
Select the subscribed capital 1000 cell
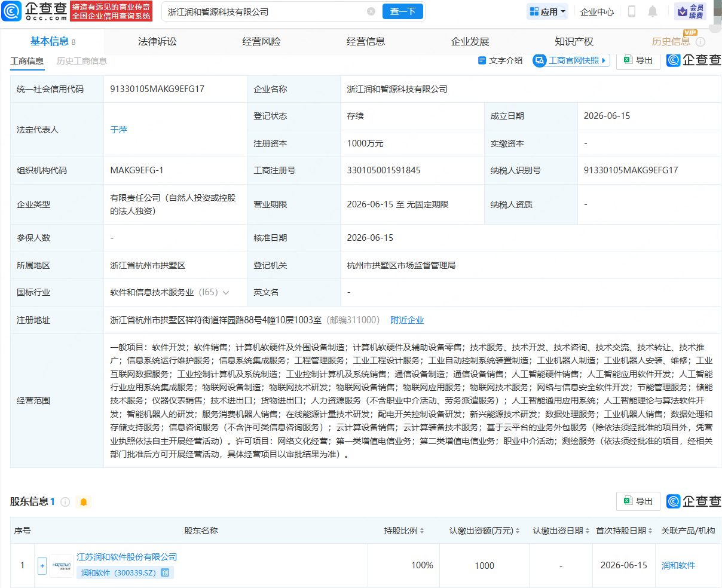click(x=485, y=565)
